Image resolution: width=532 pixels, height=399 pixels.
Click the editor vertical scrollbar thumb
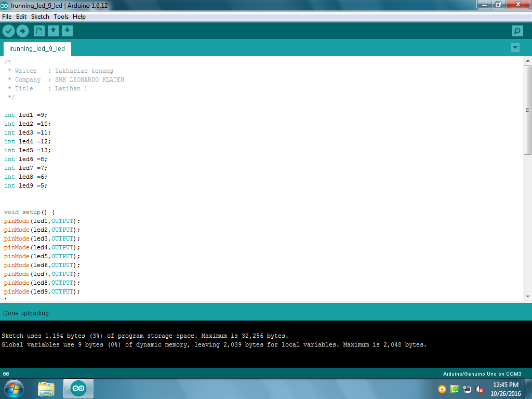[528, 110]
